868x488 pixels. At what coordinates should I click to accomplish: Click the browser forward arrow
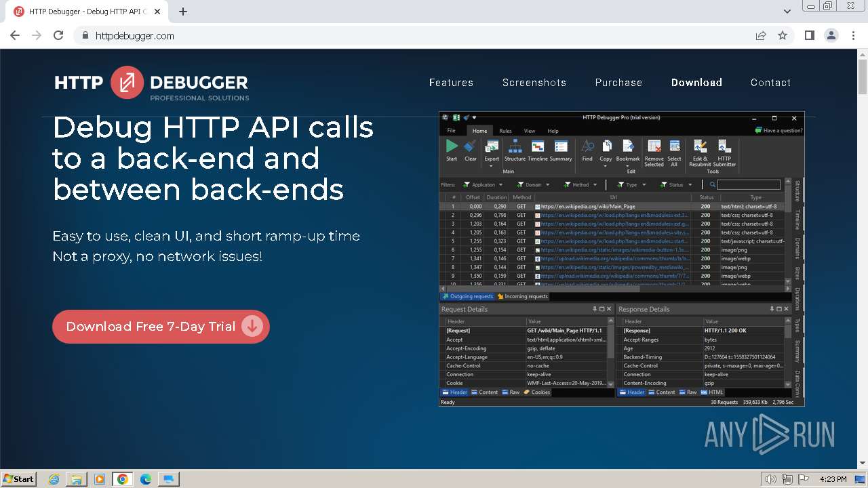click(x=37, y=35)
